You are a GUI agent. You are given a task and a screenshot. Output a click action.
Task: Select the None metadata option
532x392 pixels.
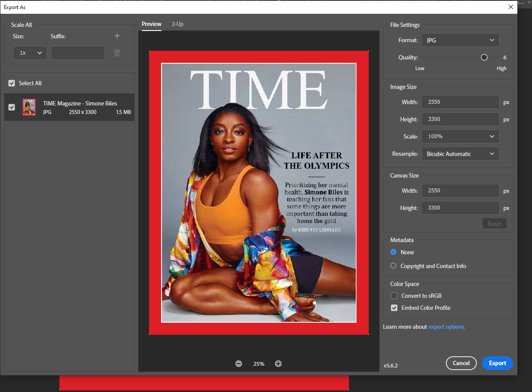pos(393,252)
